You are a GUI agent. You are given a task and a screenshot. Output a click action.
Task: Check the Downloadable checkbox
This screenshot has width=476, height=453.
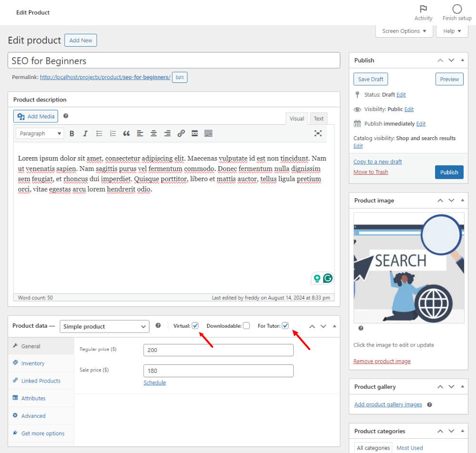click(x=246, y=326)
